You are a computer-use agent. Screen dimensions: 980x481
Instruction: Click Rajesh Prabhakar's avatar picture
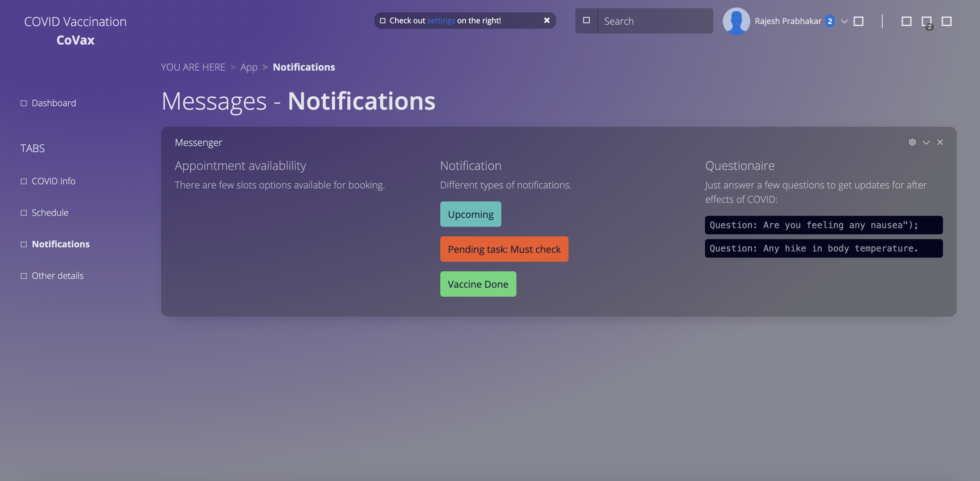click(736, 21)
